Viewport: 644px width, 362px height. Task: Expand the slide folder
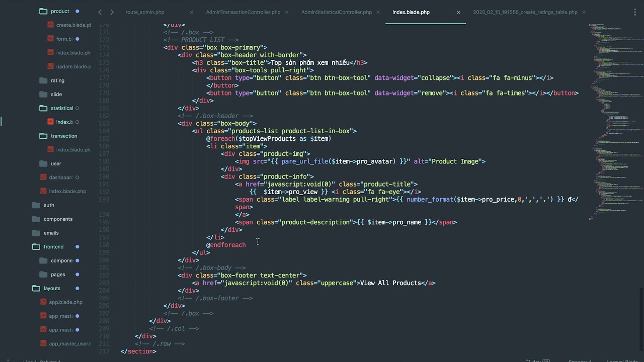pos(43,94)
